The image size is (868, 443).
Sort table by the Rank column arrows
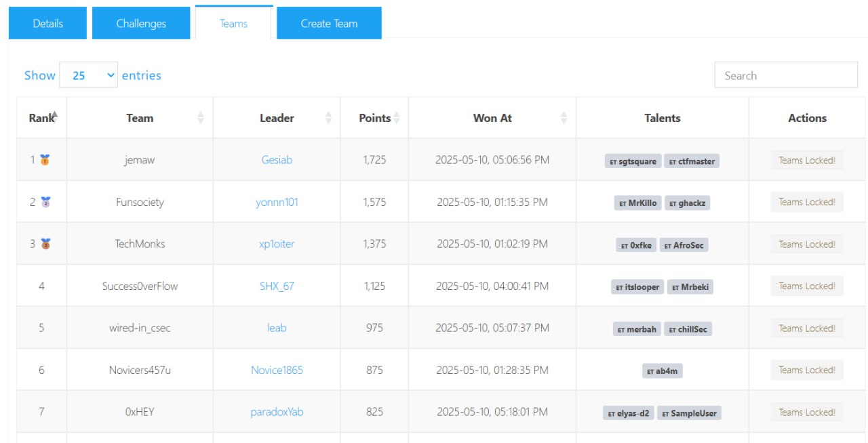coord(55,117)
